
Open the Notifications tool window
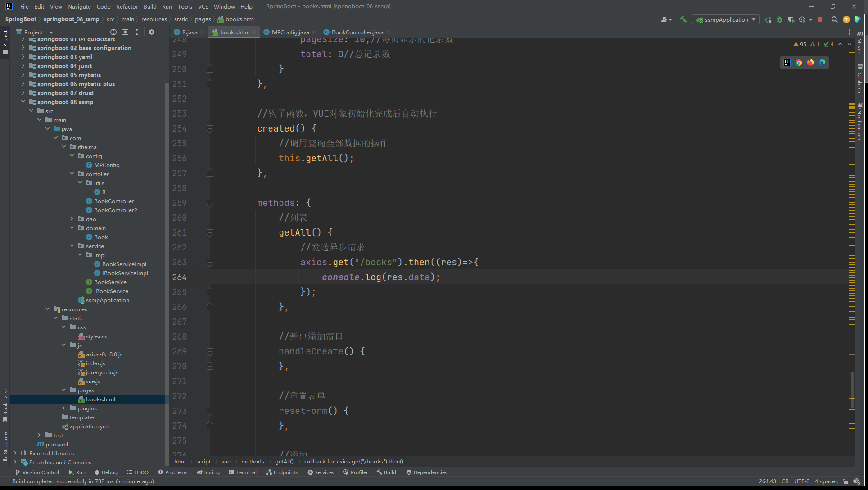click(x=860, y=122)
